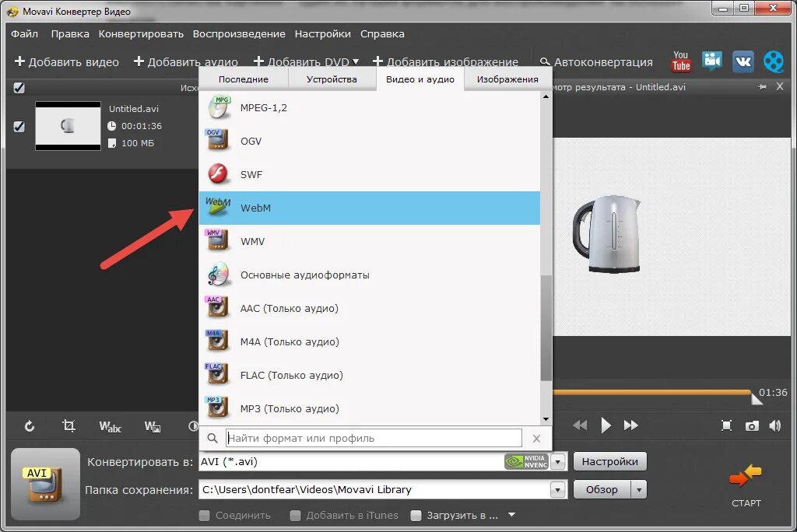The width and height of the screenshot is (797, 532).
Task: Click the NVIDIA NVENC badge
Action: click(526, 461)
